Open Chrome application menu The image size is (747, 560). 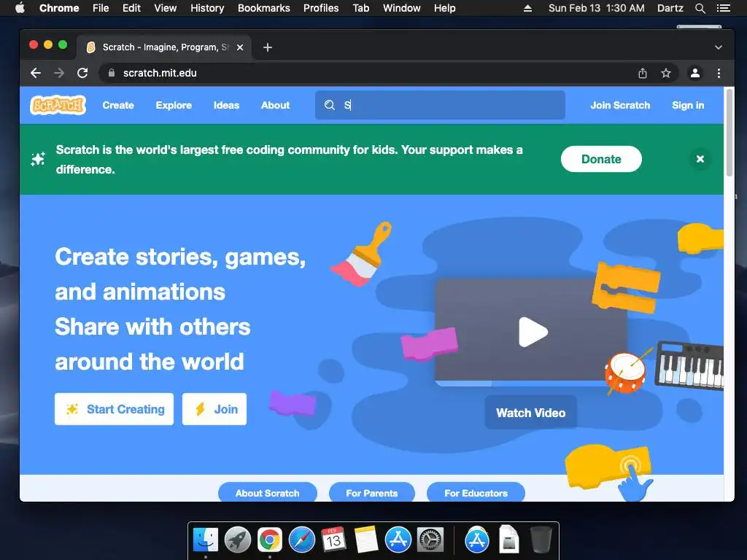pyautogui.click(x=59, y=8)
